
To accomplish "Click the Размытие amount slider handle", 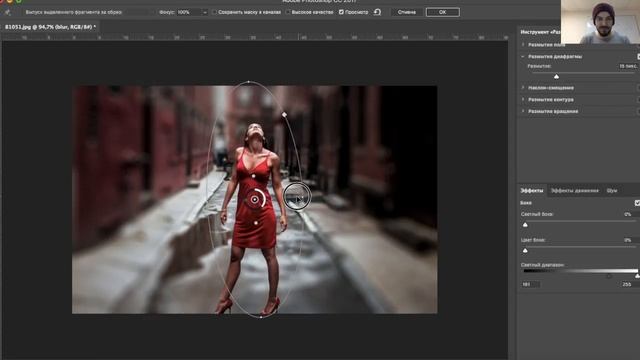I will coord(556,76).
